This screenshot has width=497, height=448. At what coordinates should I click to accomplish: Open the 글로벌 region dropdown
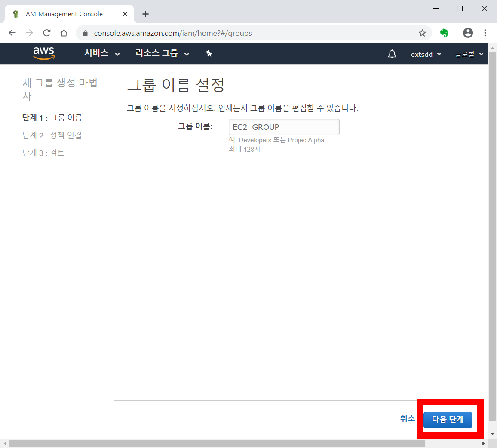point(469,54)
